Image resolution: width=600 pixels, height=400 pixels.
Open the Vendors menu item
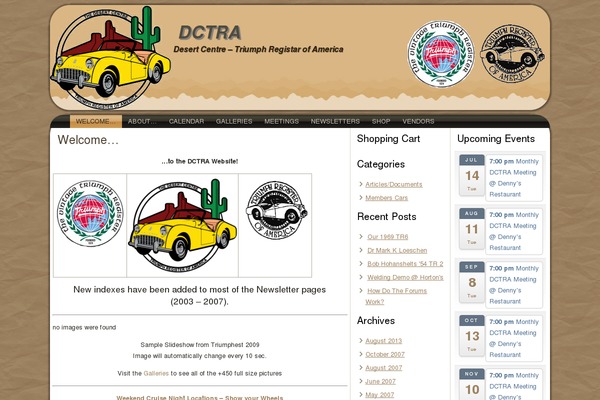click(x=418, y=121)
